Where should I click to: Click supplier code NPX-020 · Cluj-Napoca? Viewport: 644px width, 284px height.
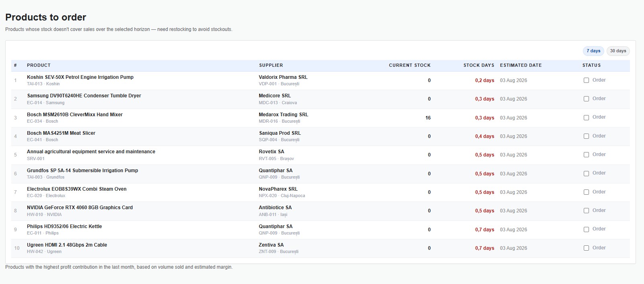(x=282, y=196)
